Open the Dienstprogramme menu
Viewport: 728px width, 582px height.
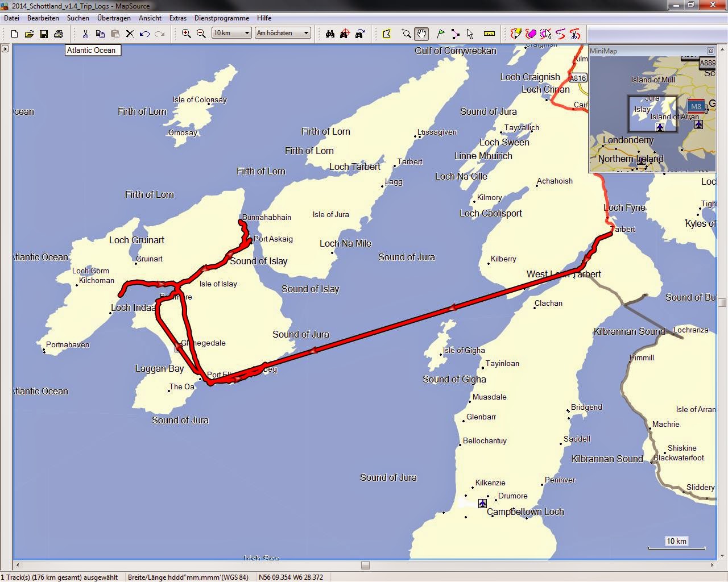tap(222, 18)
